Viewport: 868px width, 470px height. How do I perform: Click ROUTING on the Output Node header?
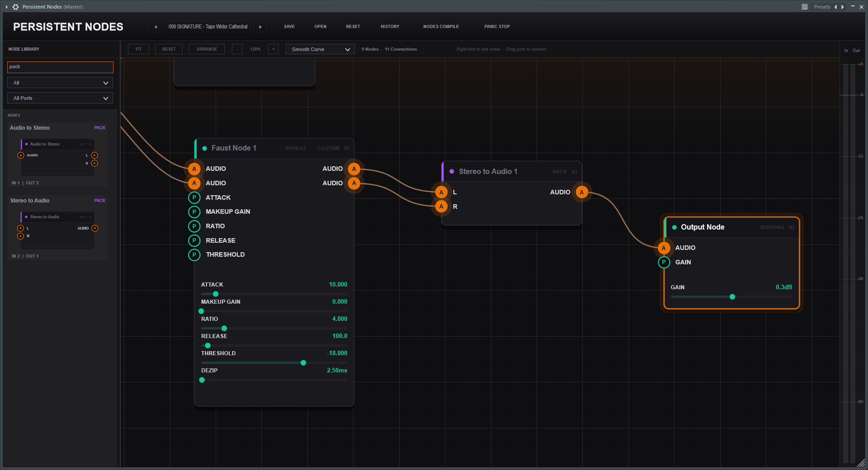click(x=772, y=227)
